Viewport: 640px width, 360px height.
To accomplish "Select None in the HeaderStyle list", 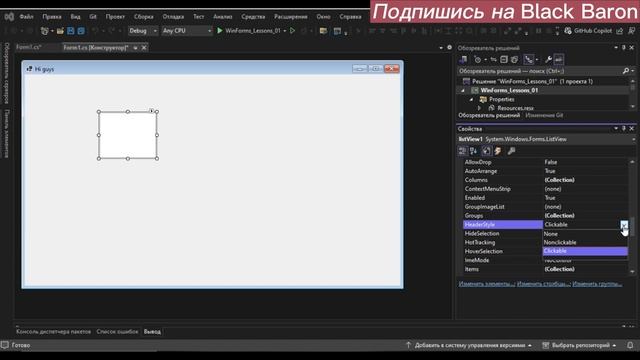I will (x=585, y=234).
